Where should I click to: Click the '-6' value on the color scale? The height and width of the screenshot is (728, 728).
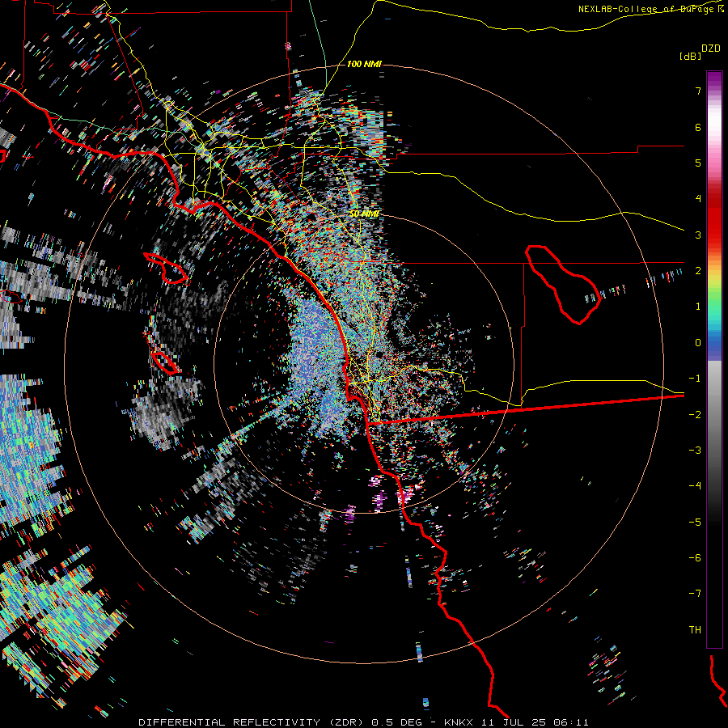tap(695, 558)
